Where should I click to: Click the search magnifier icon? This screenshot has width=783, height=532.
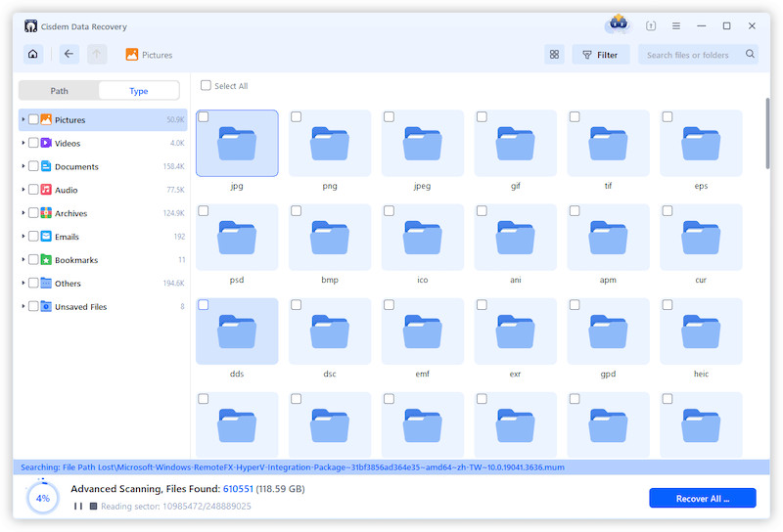(x=750, y=54)
